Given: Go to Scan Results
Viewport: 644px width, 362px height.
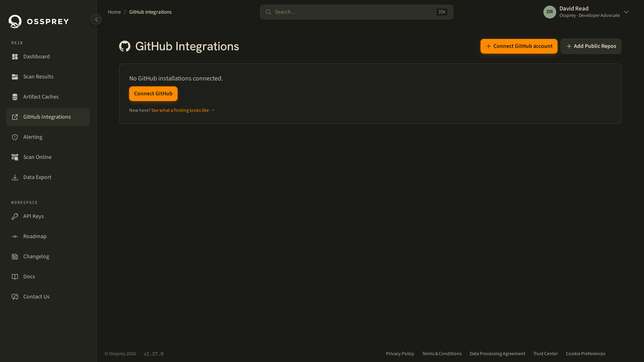Looking at the screenshot, I should click(48, 77).
